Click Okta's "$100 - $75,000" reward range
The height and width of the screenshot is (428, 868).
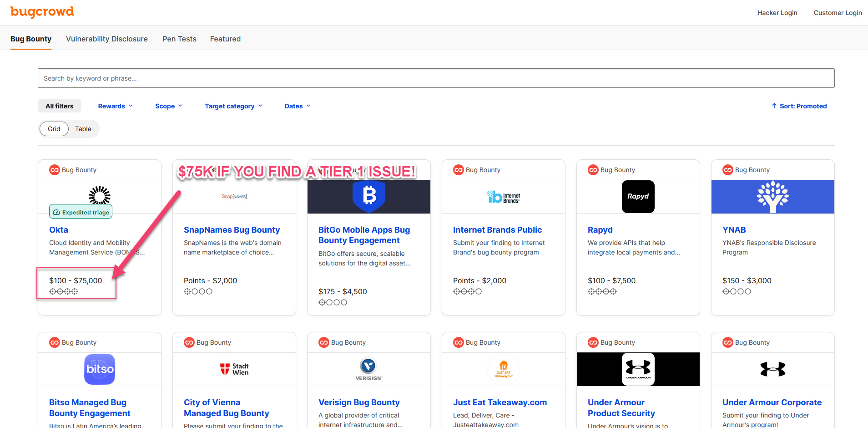pos(76,280)
